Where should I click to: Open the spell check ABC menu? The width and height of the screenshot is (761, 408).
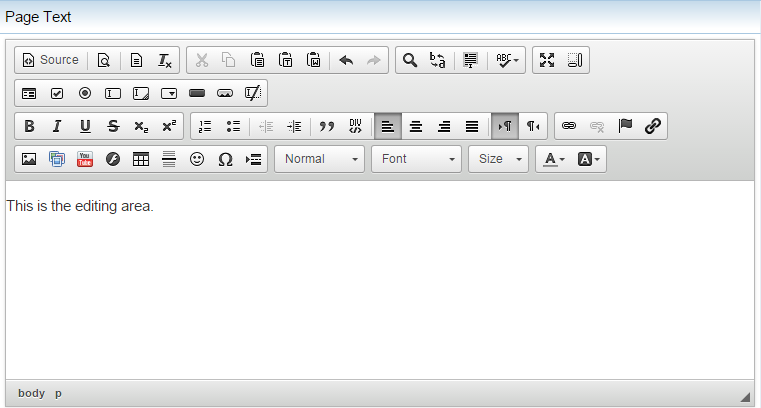[x=507, y=60]
